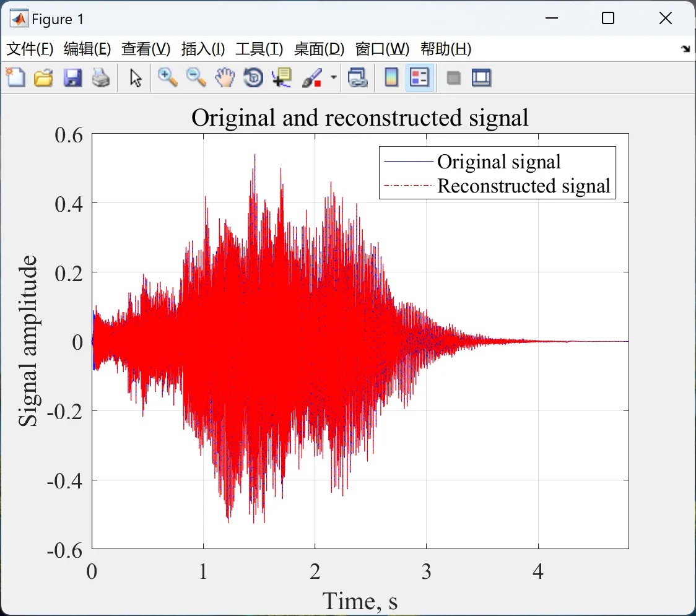Click the MATLAB logo in the title bar
The image size is (696, 616).
[19, 19]
